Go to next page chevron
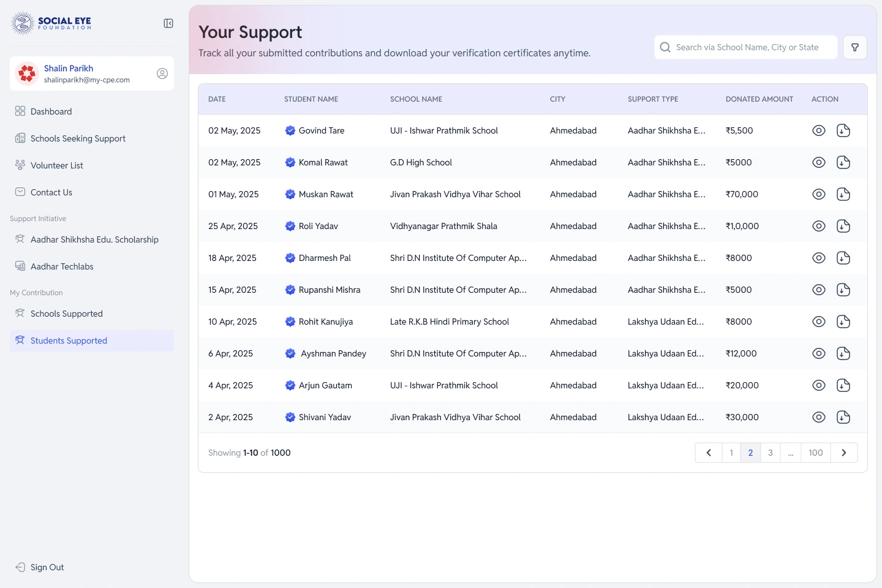 (844, 453)
